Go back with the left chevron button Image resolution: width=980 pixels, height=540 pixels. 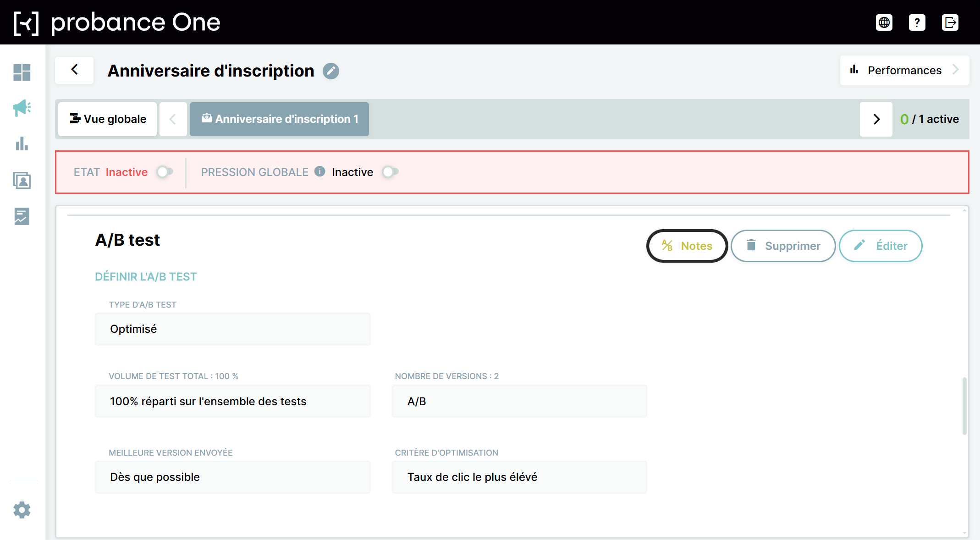(x=74, y=70)
